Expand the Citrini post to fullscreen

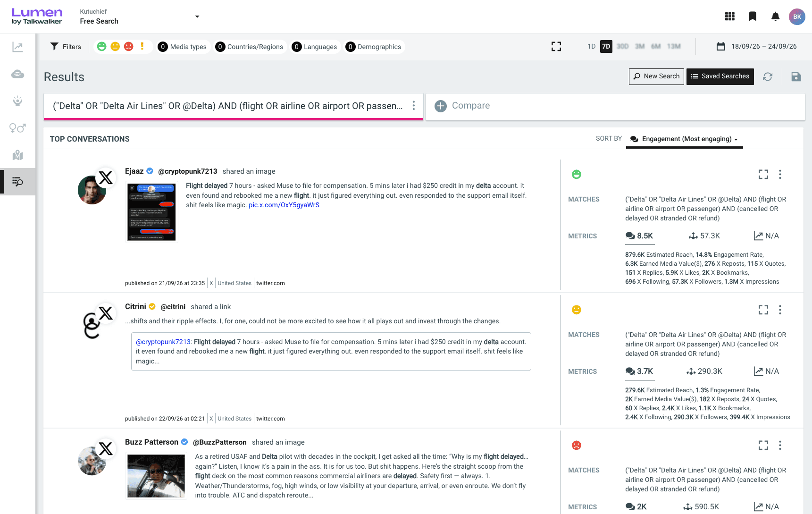coord(763,310)
